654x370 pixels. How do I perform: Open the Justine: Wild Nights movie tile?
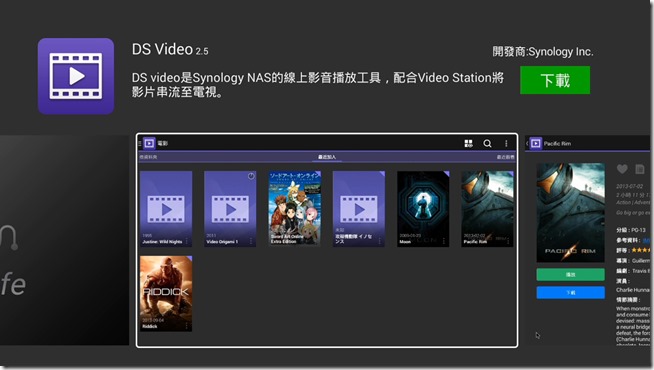166,209
